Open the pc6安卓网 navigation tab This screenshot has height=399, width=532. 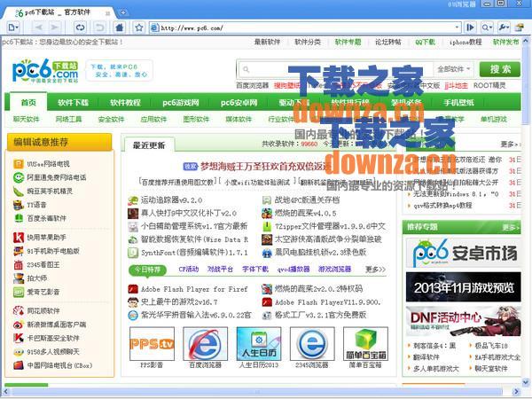239,102
